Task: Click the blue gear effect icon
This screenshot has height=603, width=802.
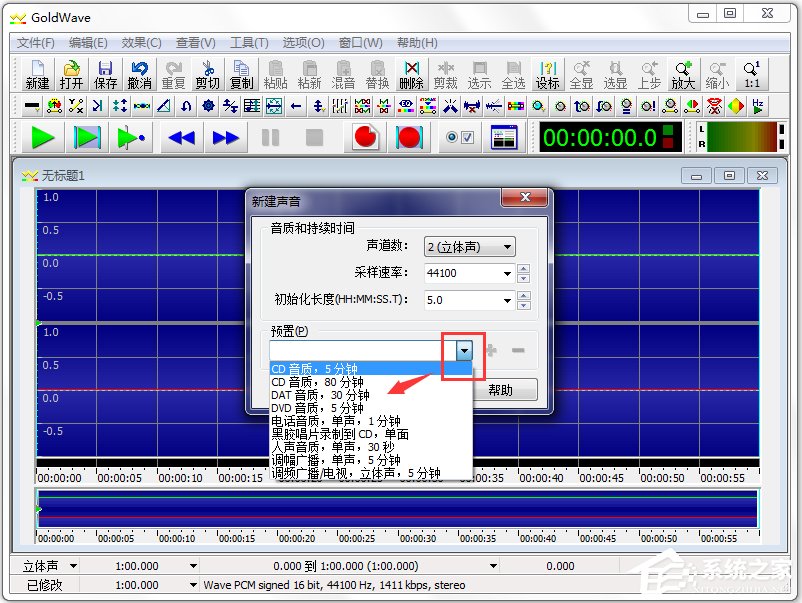Action: 208,106
